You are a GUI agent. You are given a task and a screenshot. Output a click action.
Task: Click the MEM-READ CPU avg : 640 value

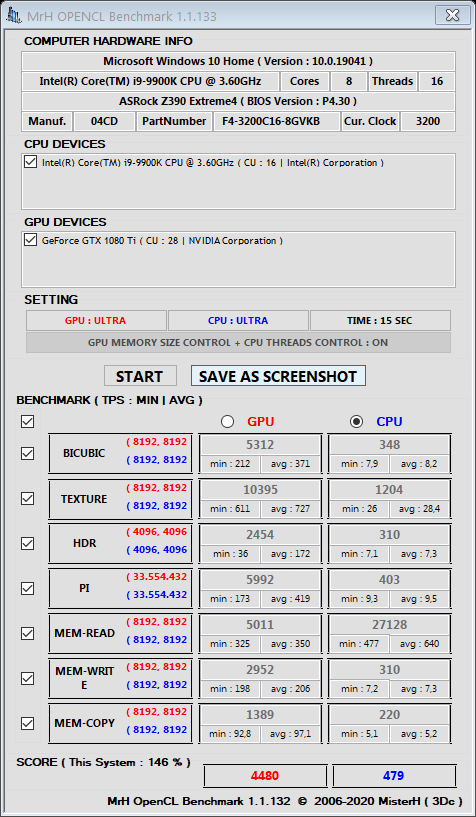[x=419, y=643]
